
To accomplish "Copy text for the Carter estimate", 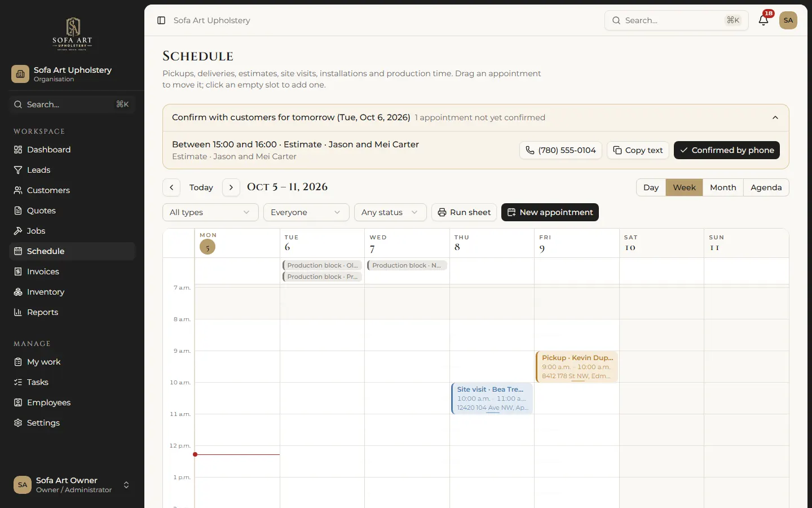I will (638, 150).
